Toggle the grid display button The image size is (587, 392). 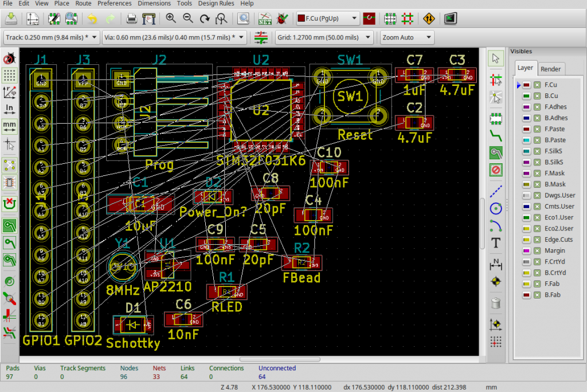coord(9,76)
